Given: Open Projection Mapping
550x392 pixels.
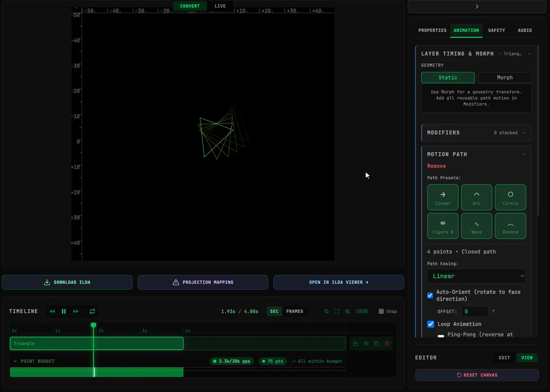Looking at the screenshot, I should pyautogui.click(x=203, y=282).
